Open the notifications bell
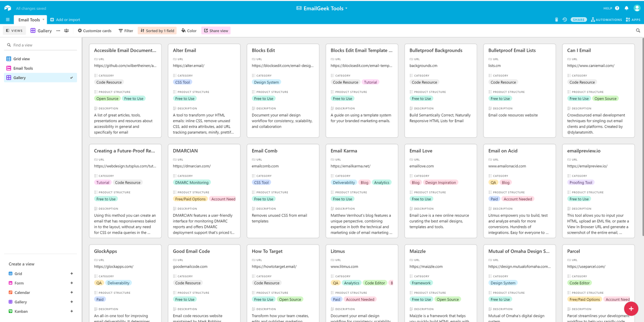The image size is (644, 322). click(626, 8)
